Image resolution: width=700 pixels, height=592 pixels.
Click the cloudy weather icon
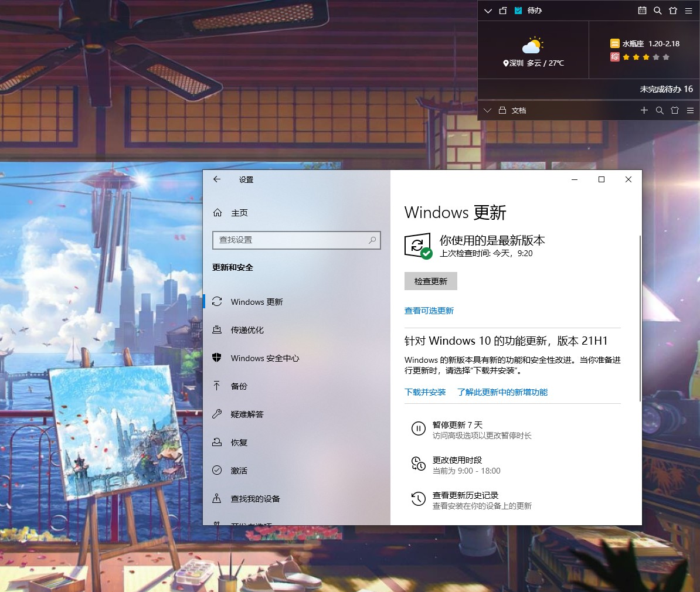(x=532, y=45)
